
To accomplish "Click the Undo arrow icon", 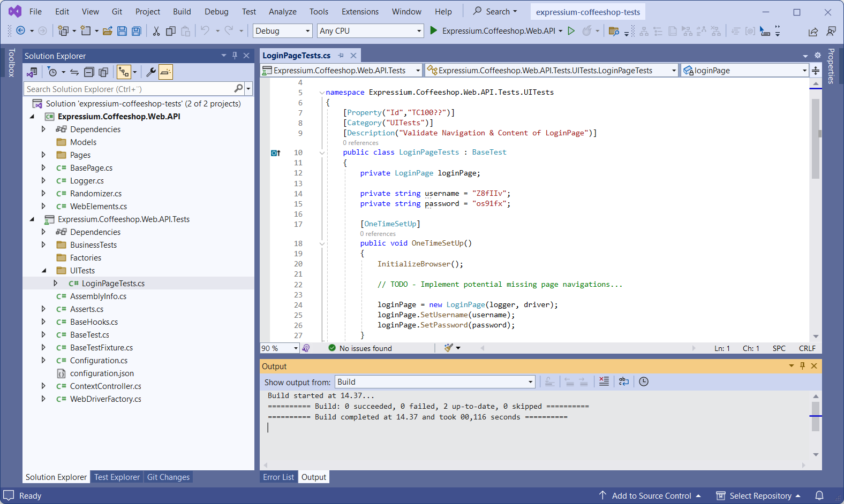I will (205, 31).
